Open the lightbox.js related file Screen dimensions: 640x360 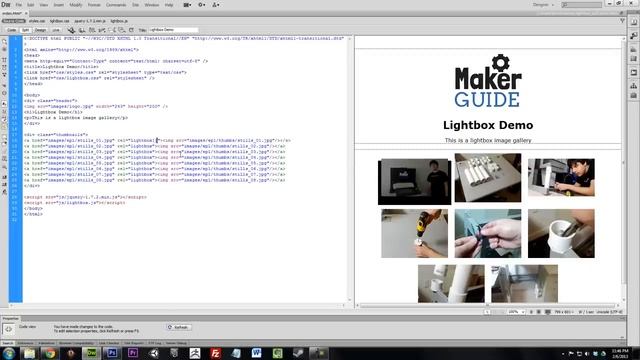pyautogui.click(x=119, y=21)
